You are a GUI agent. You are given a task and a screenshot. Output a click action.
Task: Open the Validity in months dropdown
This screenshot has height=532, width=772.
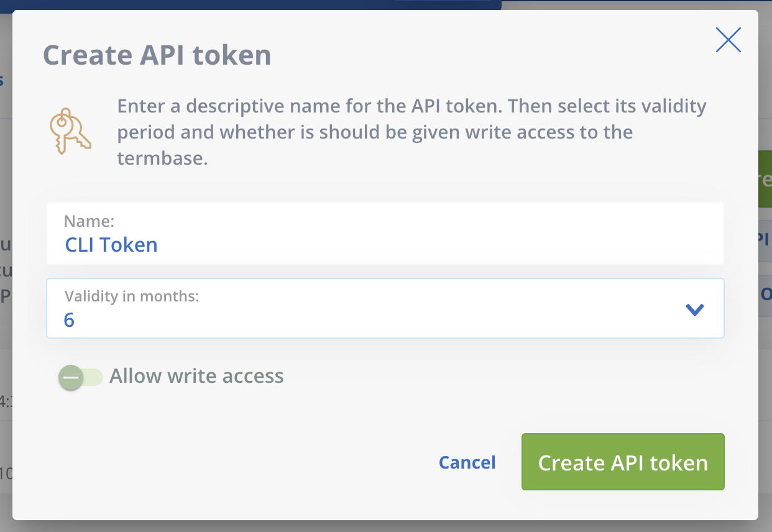385,308
